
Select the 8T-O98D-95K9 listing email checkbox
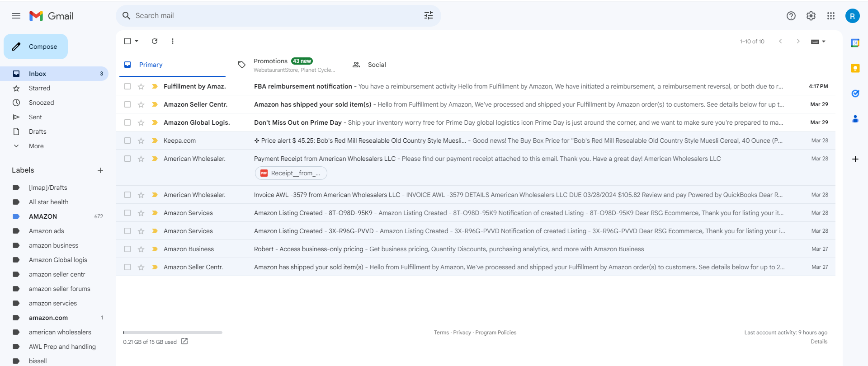(127, 213)
